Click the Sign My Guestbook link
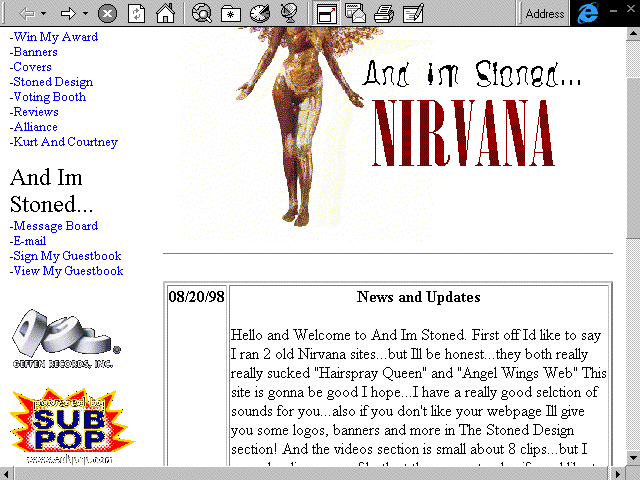 click(x=67, y=256)
